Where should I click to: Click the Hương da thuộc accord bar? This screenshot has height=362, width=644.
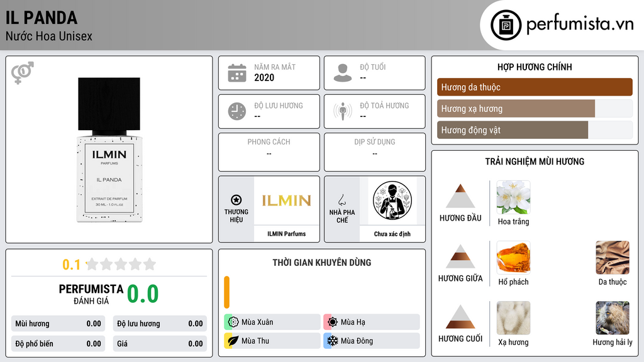[x=535, y=87]
